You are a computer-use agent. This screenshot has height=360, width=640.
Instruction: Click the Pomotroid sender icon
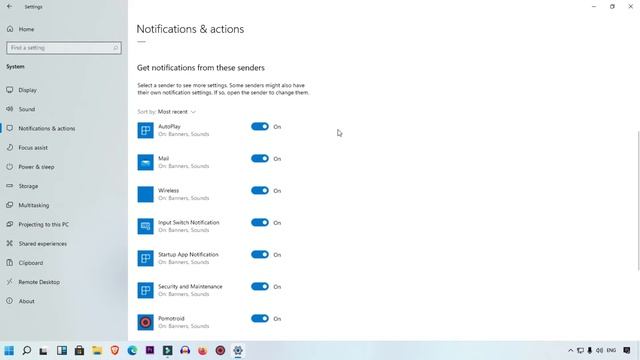pos(145,322)
